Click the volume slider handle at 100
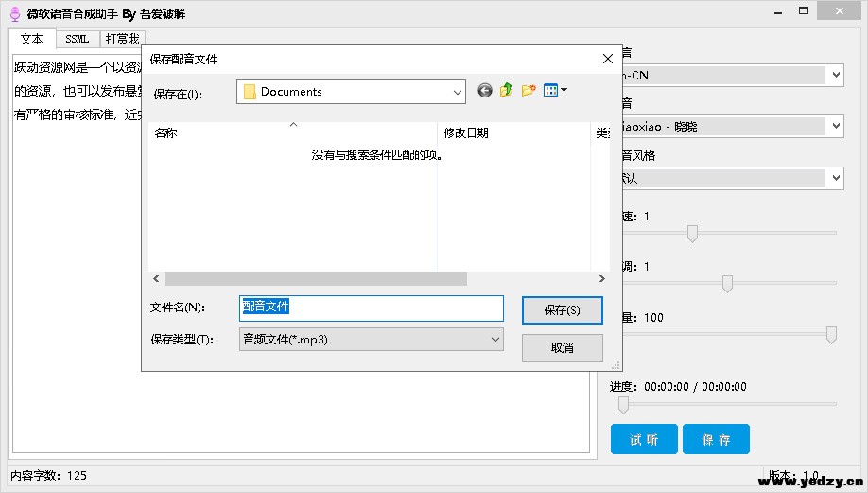Screen dimensions: 868x493 (x=831, y=335)
